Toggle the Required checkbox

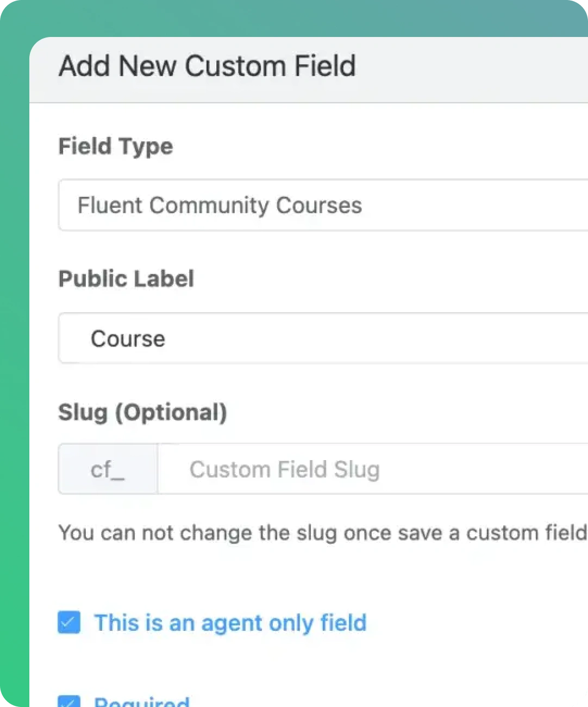point(69,701)
